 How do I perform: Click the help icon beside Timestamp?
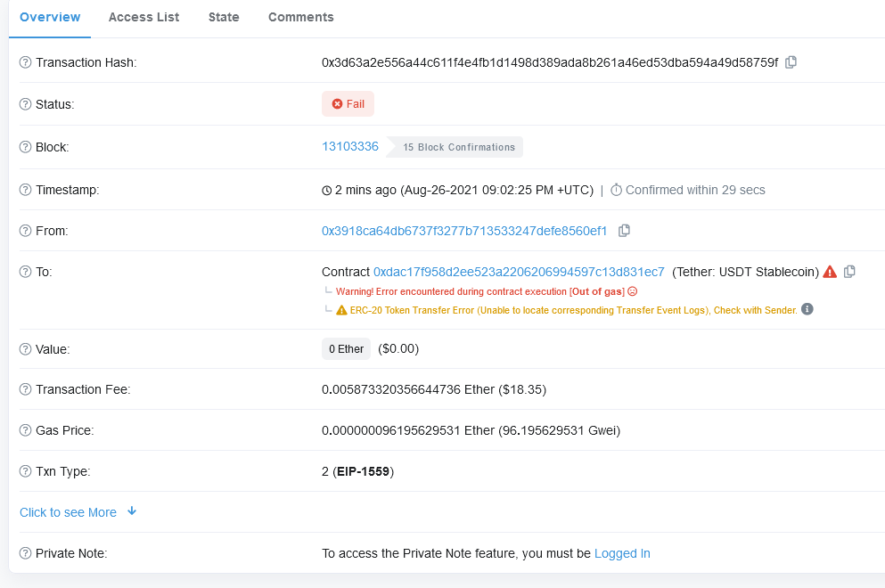pos(25,190)
